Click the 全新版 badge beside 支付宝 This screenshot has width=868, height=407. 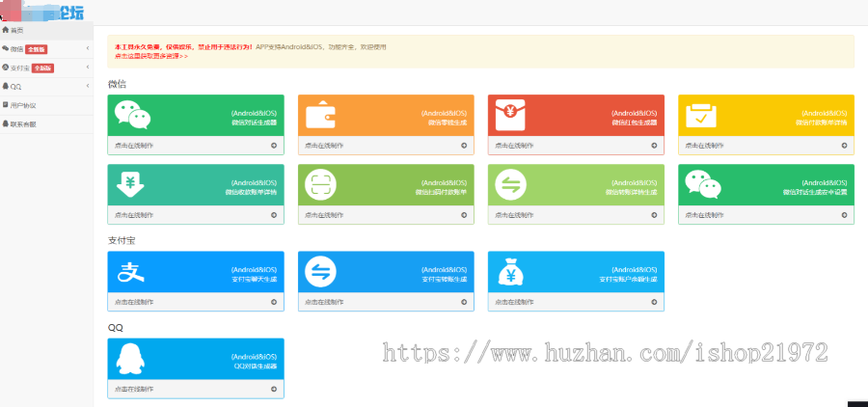tap(43, 68)
